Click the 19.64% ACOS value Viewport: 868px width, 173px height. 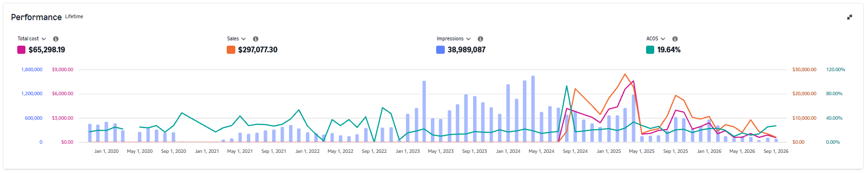[669, 49]
